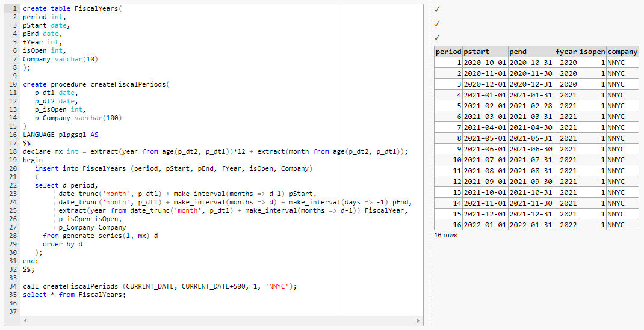Click the 'p_Company varchar(100)' parameter line
Image resolution: width=644 pixels, height=330 pixels.
[x=78, y=118]
